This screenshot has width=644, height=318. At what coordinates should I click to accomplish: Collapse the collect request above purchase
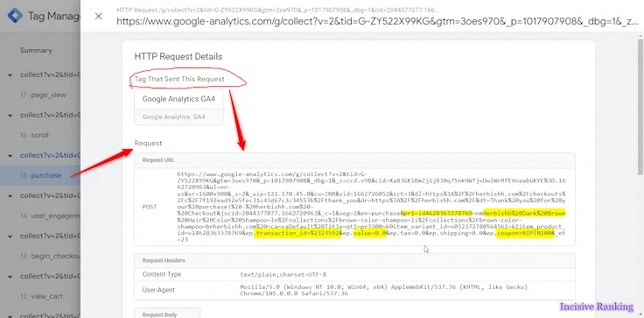10,156
